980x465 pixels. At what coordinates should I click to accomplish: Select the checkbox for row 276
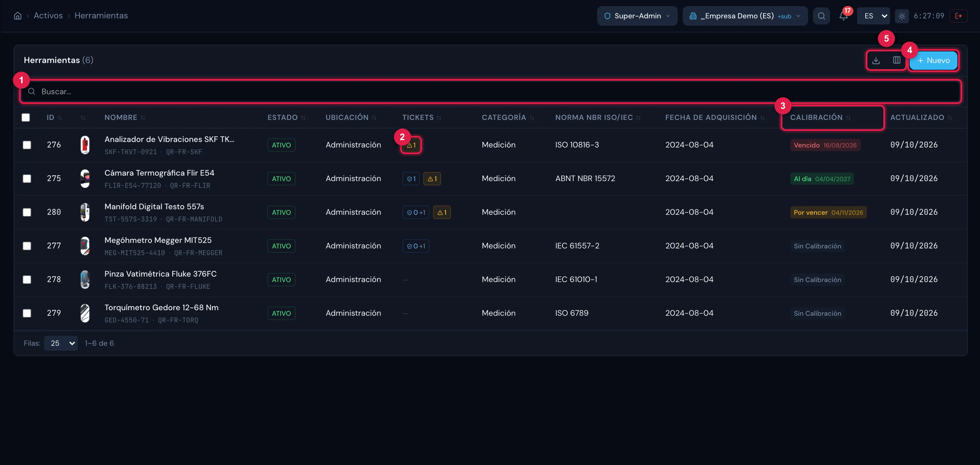pyautogui.click(x=27, y=145)
